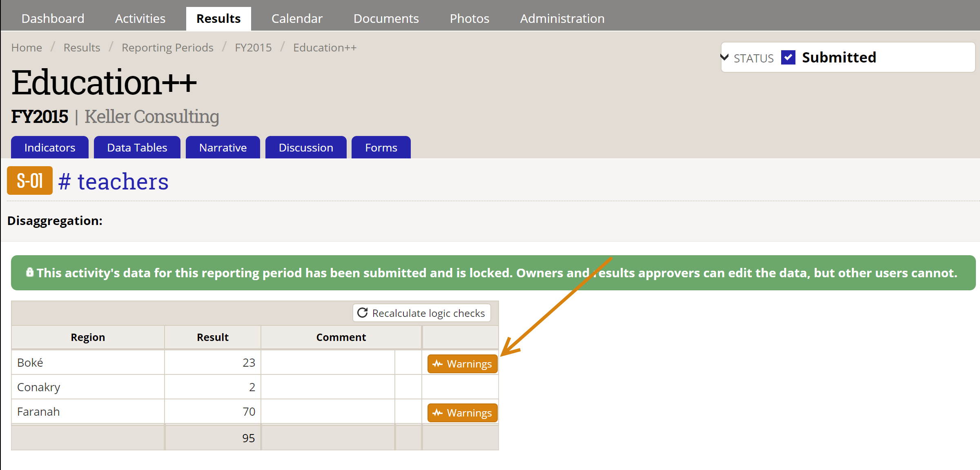Select the Data Tables tab
Viewport: 980px width, 470px height.
point(137,147)
